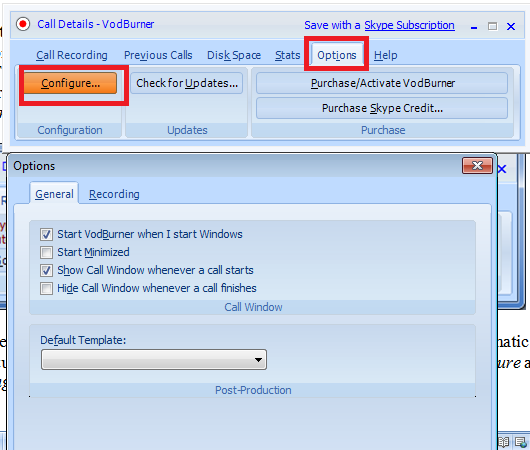Uncheck Show Call Window whenever a call starts
This screenshot has height=450, width=530.
46,270
